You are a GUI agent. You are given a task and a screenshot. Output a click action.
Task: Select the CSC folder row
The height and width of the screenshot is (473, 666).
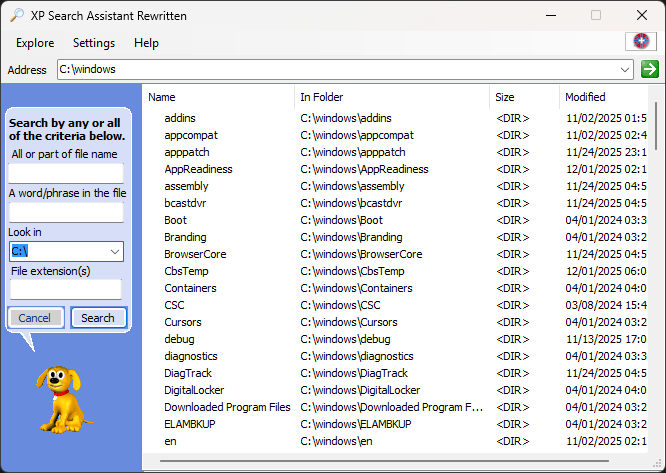coord(395,305)
